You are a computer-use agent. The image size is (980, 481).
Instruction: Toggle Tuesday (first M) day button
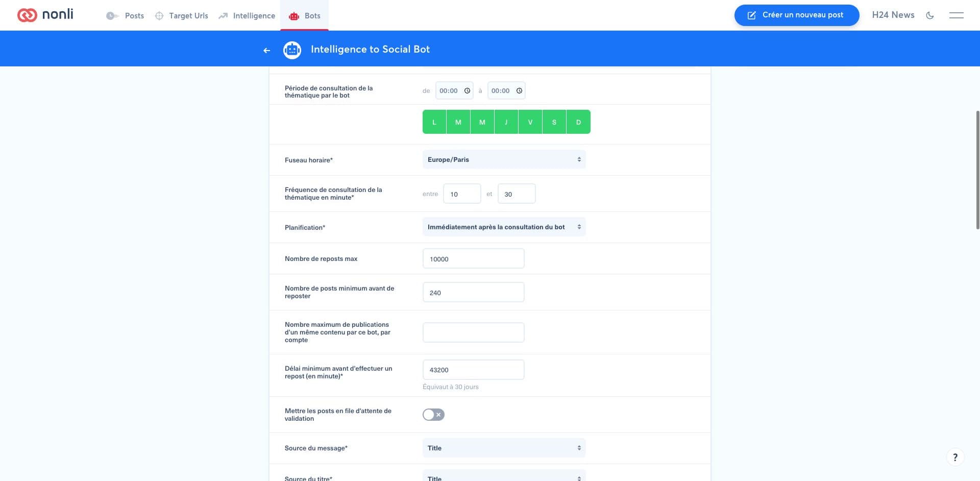458,122
